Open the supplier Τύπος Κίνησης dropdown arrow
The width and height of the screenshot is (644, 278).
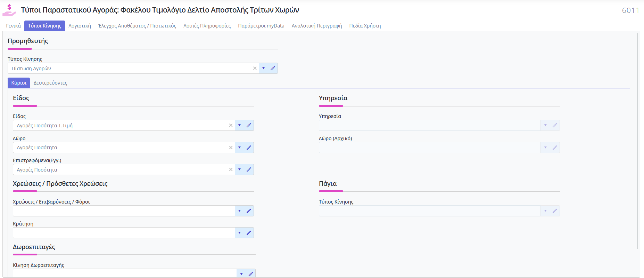(x=264, y=68)
